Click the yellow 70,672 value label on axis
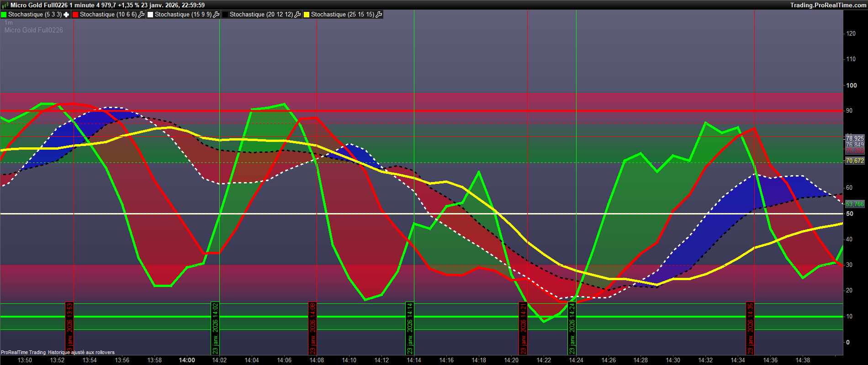The image size is (868, 365). (854, 161)
